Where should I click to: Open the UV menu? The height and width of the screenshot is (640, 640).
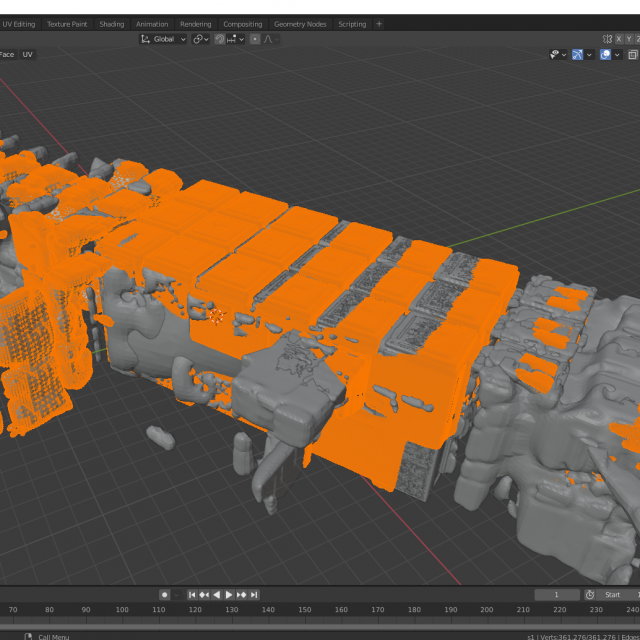tap(28, 54)
